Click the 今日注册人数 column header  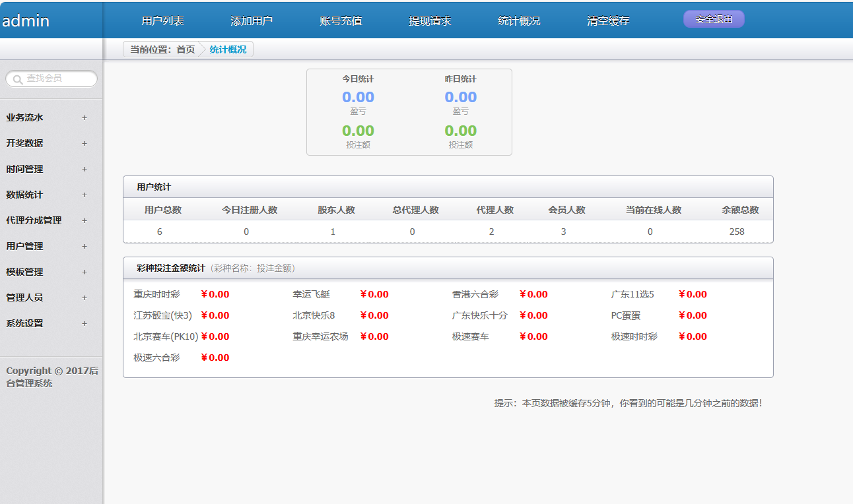click(250, 210)
